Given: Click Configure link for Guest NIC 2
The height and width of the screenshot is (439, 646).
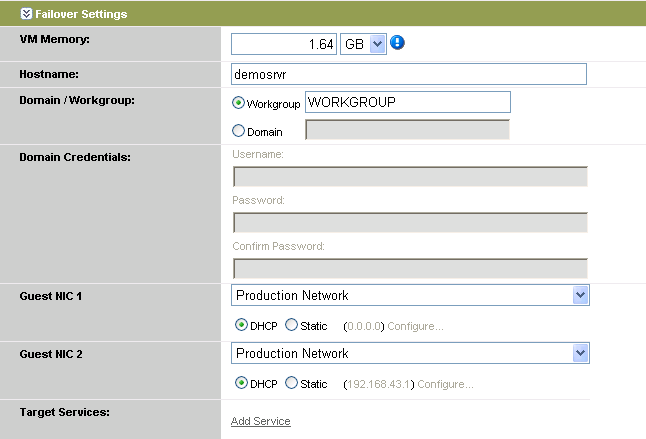Looking at the screenshot, I should coord(445,384).
